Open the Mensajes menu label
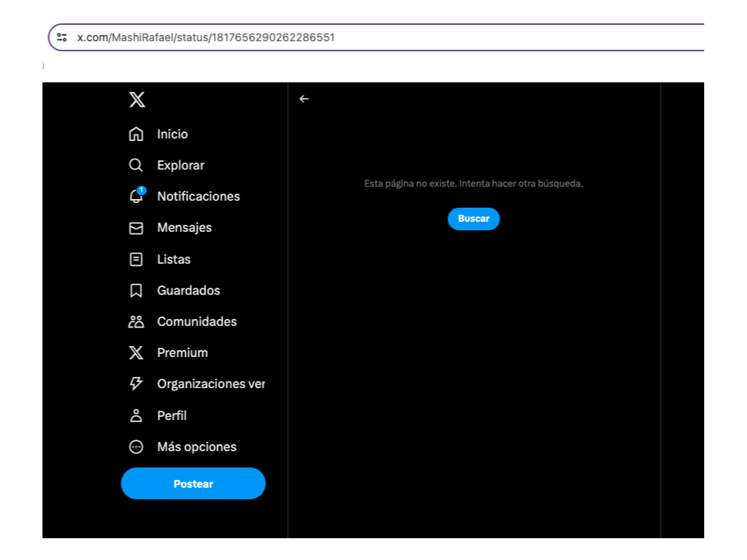747x560 pixels. [x=184, y=228]
